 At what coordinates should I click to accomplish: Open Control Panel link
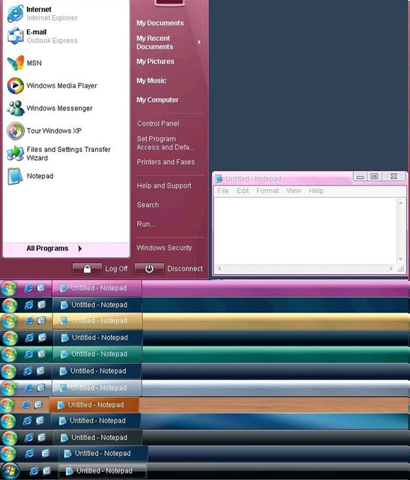point(158,123)
